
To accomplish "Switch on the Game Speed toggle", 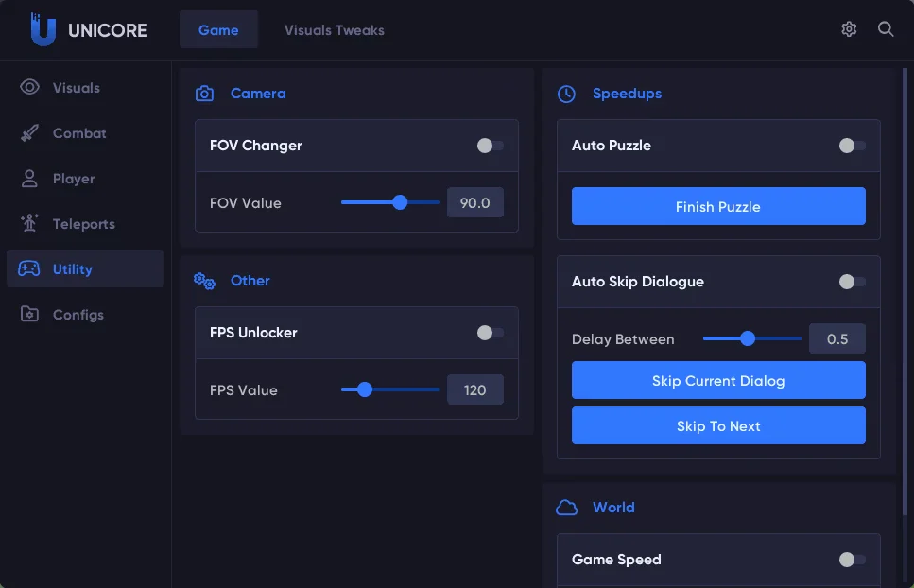I will pyautogui.click(x=852, y=560).
